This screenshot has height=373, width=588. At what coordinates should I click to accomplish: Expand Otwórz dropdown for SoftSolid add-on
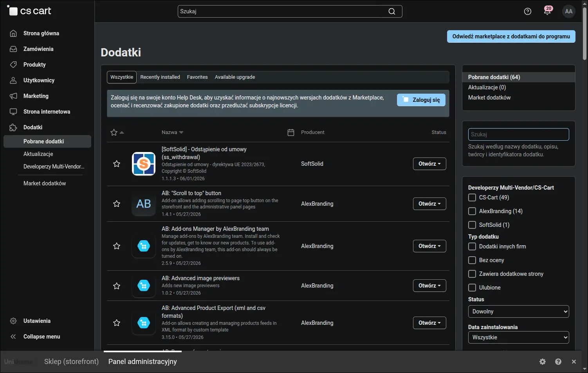click(429, 164)
